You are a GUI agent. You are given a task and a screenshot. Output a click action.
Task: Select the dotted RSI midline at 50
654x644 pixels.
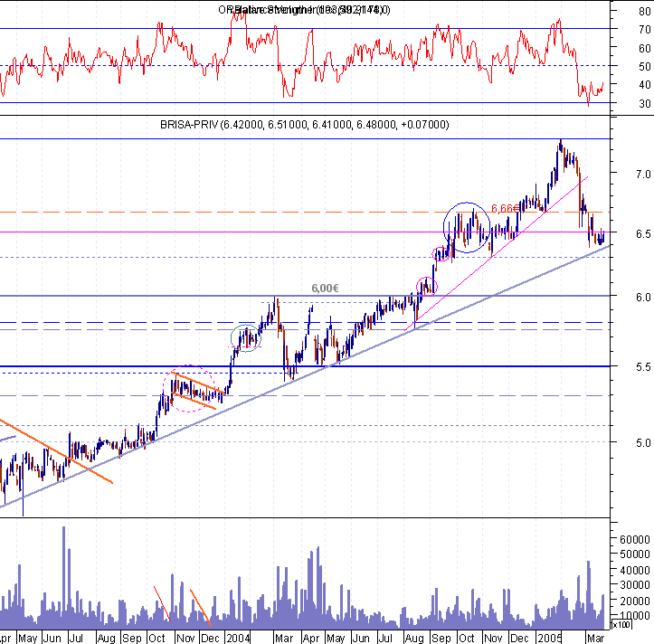(305, 65)
